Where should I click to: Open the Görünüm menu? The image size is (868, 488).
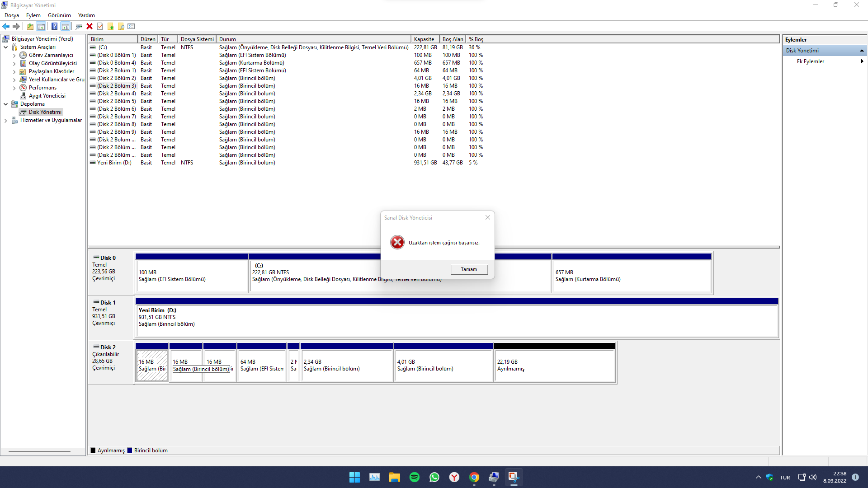(x=59, y=15)
